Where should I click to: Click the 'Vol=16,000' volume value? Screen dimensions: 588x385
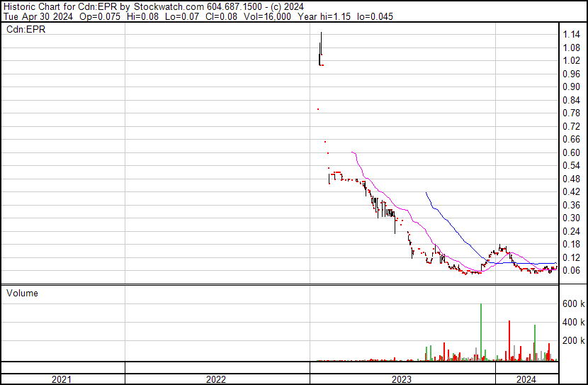pyautogui.click(x=267, y=16)
